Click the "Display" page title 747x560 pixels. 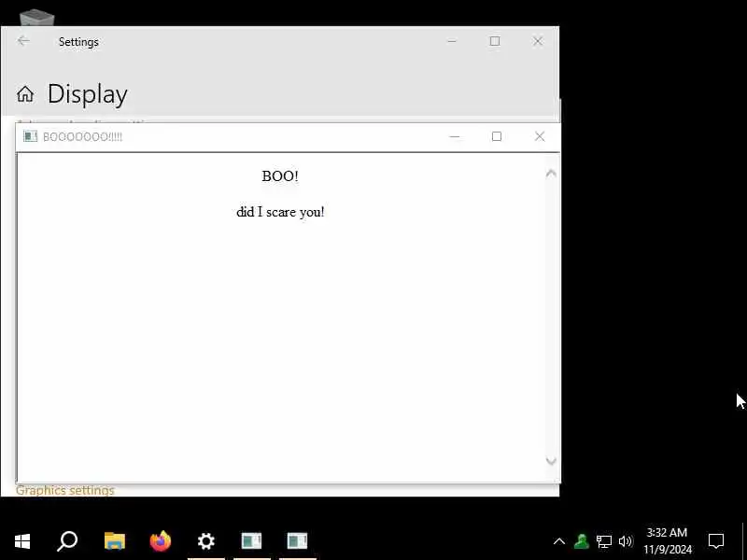tap(88, 94)
